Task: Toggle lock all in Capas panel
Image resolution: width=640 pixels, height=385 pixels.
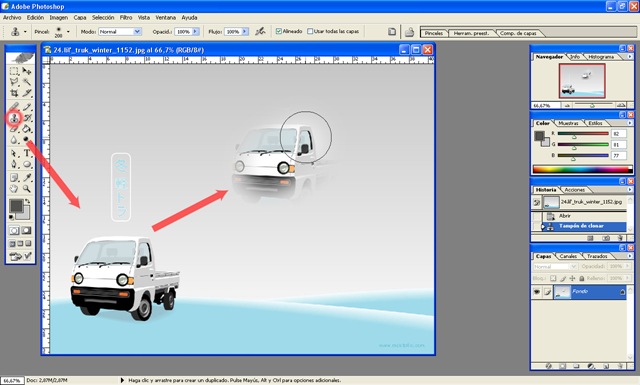Action: point(582,278)
